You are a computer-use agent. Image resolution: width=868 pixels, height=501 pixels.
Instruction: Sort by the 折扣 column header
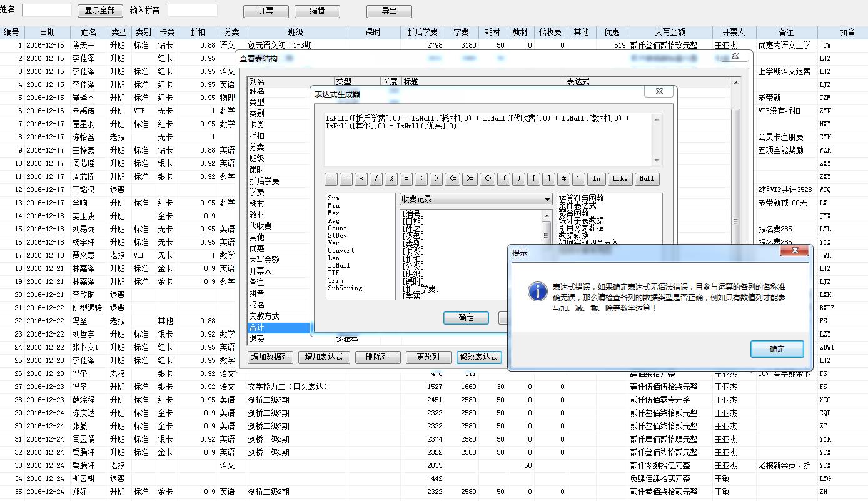click(198, 32)
